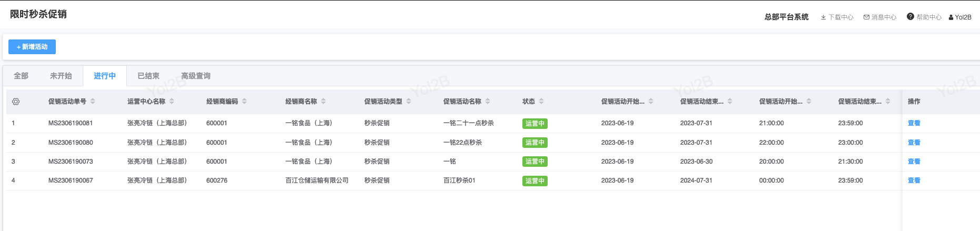
Task: Click 运营中 status badge for 一铭22点秒杀
Action: point(534,143)
